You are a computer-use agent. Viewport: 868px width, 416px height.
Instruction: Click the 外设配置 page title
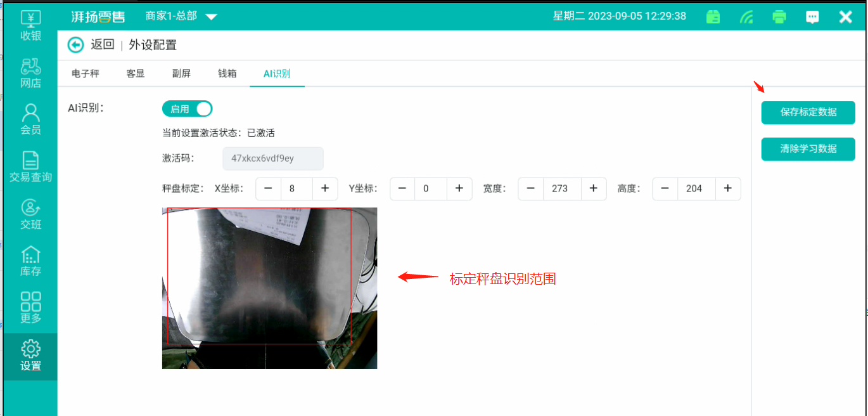(153, 44)
